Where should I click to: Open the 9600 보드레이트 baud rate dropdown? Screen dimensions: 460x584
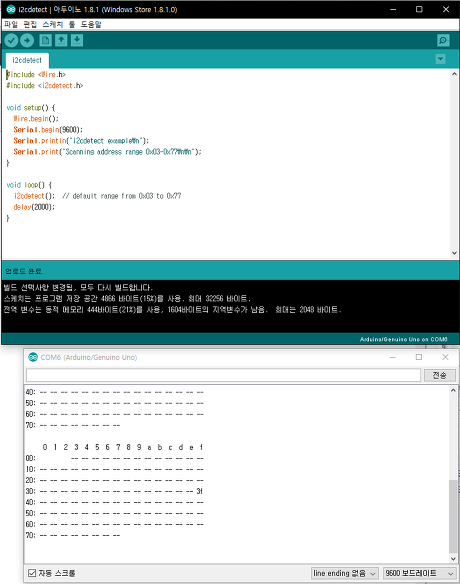click(420, 573)
